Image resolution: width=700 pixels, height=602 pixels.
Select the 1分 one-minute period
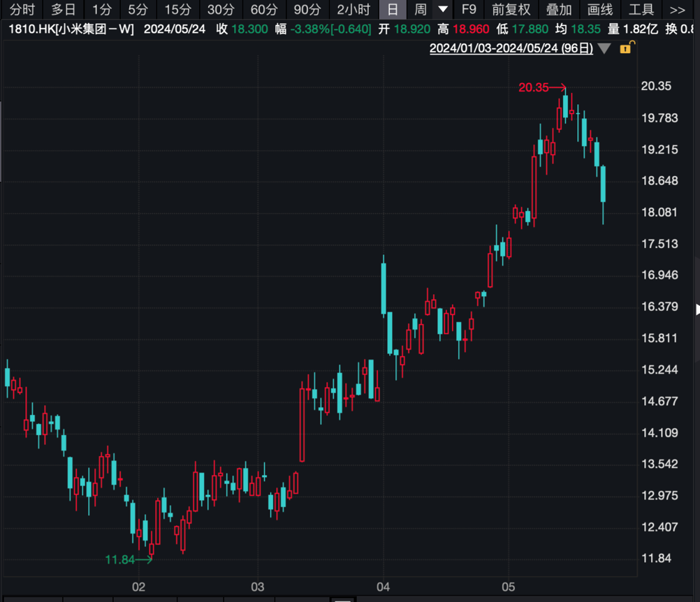pyautogui.click(x=102, y=9)
